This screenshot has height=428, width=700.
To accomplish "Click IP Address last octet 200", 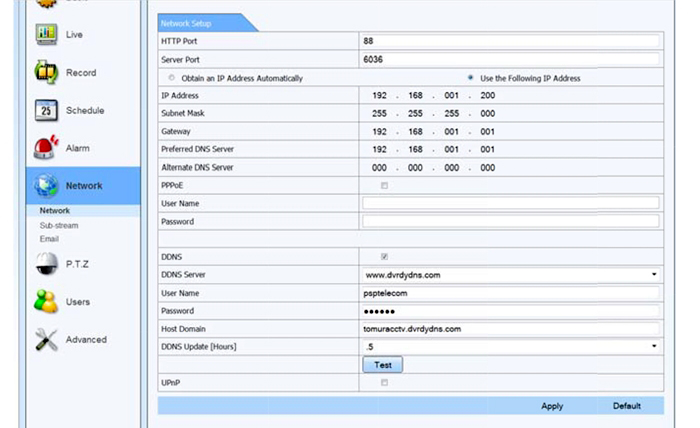I will (x=488, y=96).
